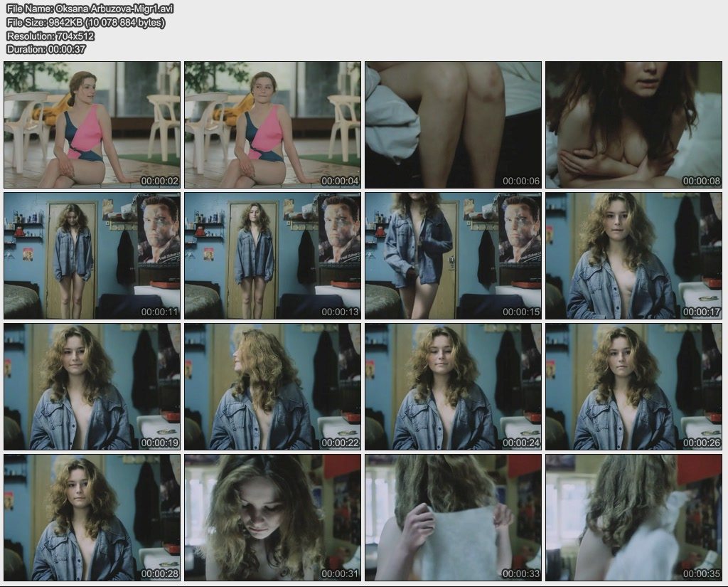Select the thumbnail labeled 00:00:11
The width and height of the screenshot is (728, 587).
[x=92, y=255]
